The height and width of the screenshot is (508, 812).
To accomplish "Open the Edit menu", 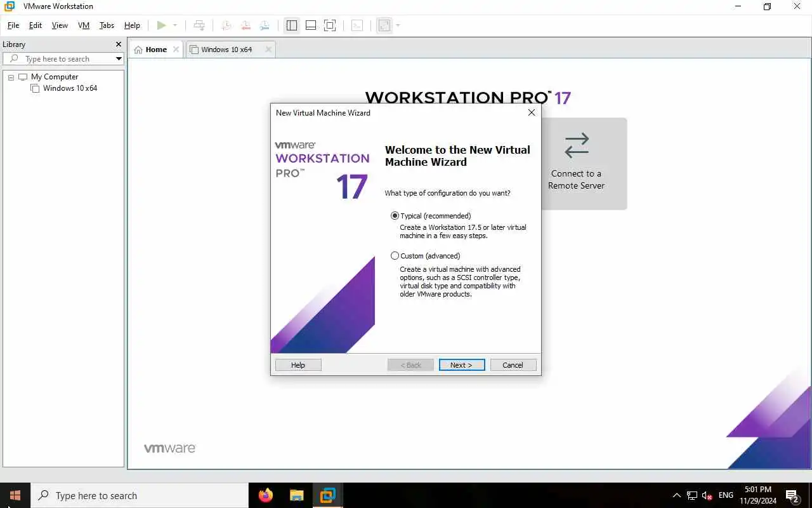I will 36,25.
